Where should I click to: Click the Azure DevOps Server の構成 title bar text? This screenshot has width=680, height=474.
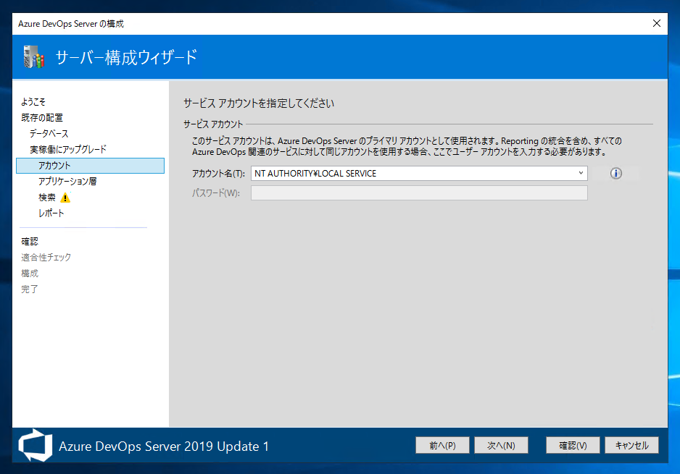point(71,24)
